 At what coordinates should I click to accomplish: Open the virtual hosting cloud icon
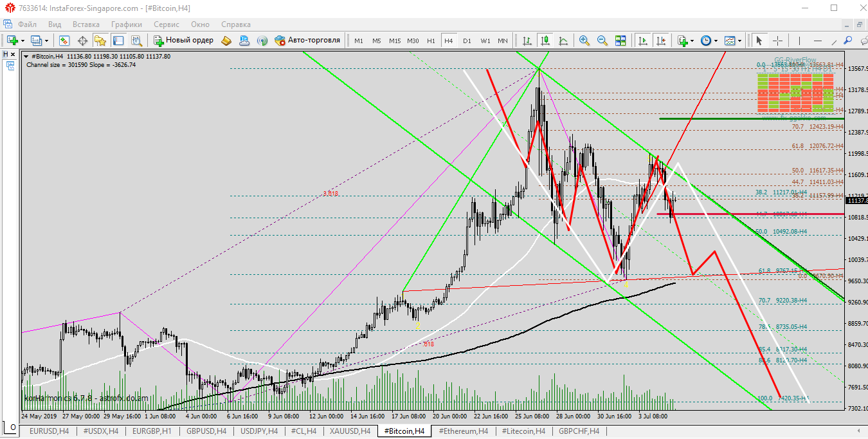[x=244, y=40]
